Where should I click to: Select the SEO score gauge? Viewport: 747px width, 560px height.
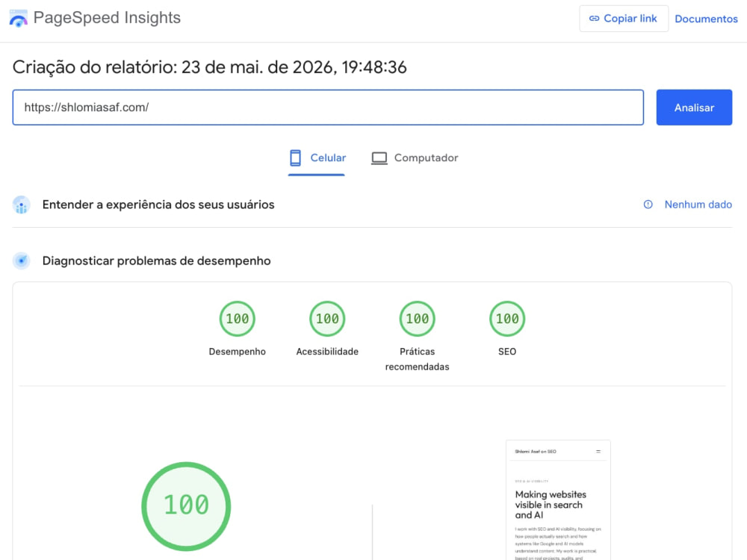click(507, 319)
